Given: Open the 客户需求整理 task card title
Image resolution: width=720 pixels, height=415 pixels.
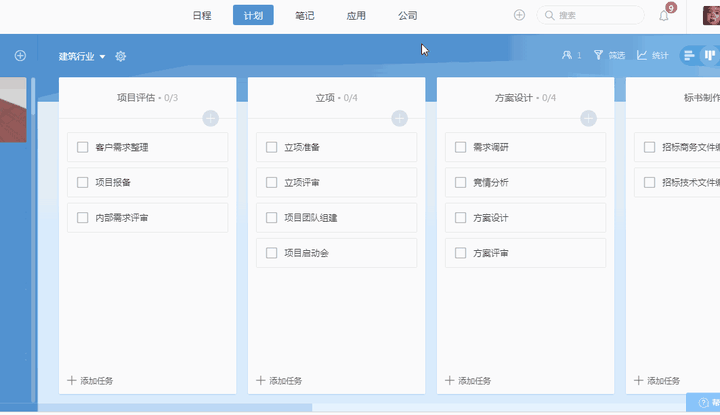Looking at the screenshot, I should pyautogui.click(x=122, y=147).
